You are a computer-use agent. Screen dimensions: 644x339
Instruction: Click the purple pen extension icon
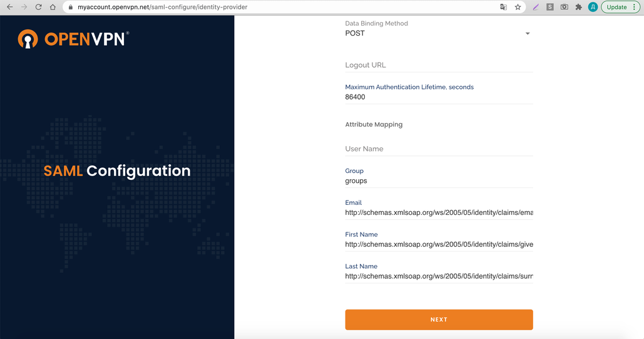[536, 7]
